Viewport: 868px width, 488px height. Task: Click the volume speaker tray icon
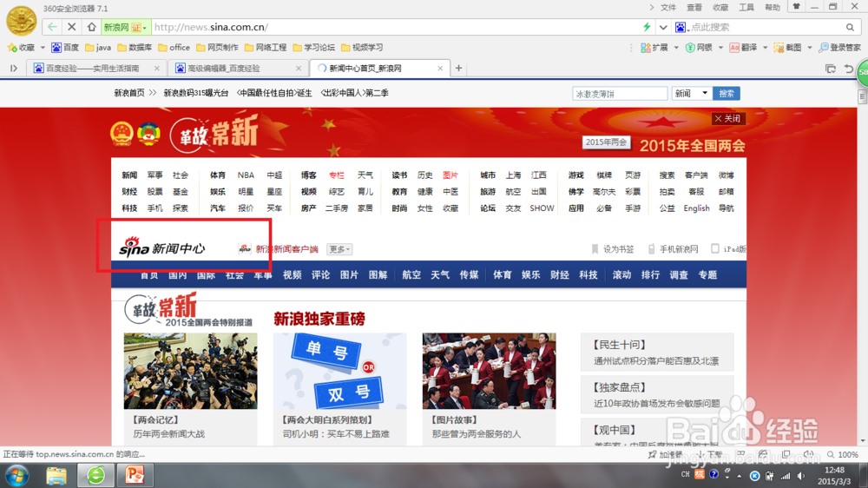[x=801, y=476]
